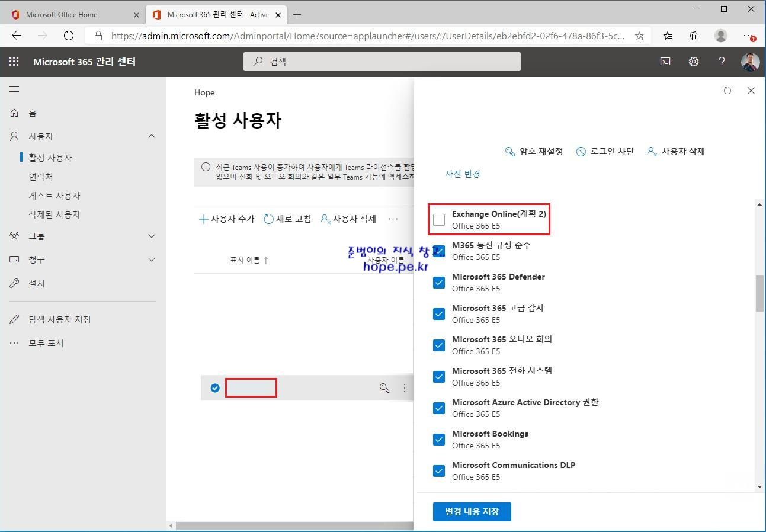Screen dimensions: 766x532
Task: Click the browser back arrow
Action: point(17,36)
